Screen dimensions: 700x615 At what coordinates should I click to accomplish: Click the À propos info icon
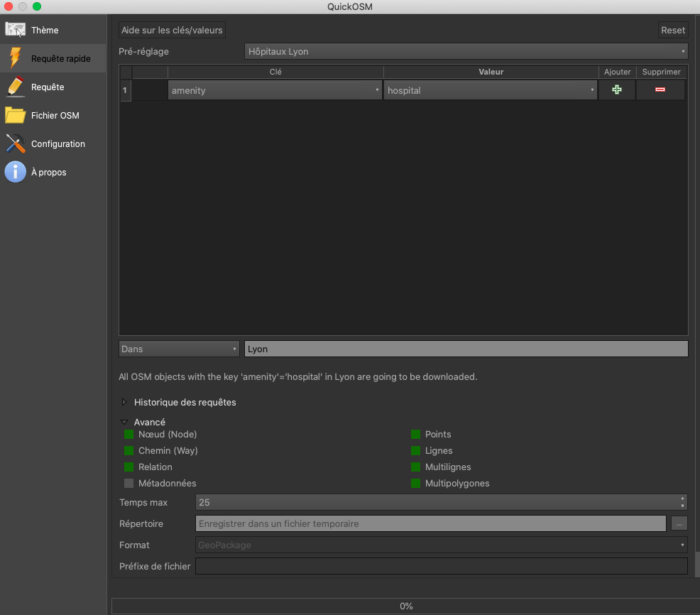point(16,172)
